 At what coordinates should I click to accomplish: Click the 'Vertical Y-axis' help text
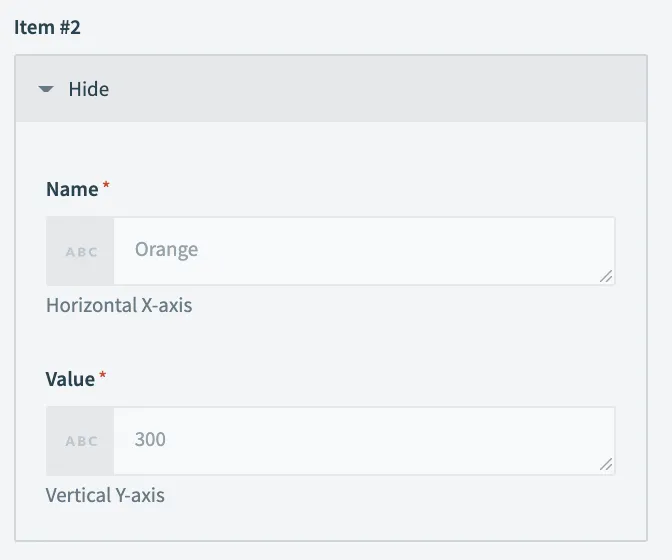(105, 495)
